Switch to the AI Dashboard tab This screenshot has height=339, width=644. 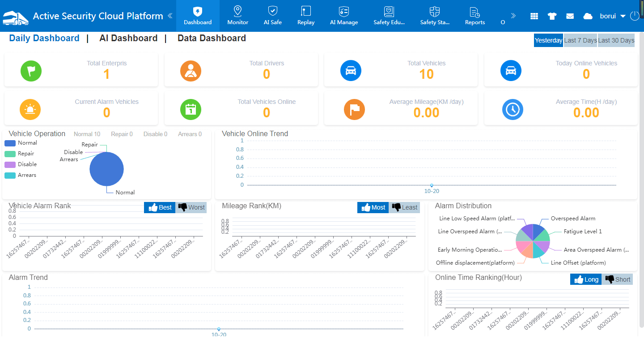point(128,38)
